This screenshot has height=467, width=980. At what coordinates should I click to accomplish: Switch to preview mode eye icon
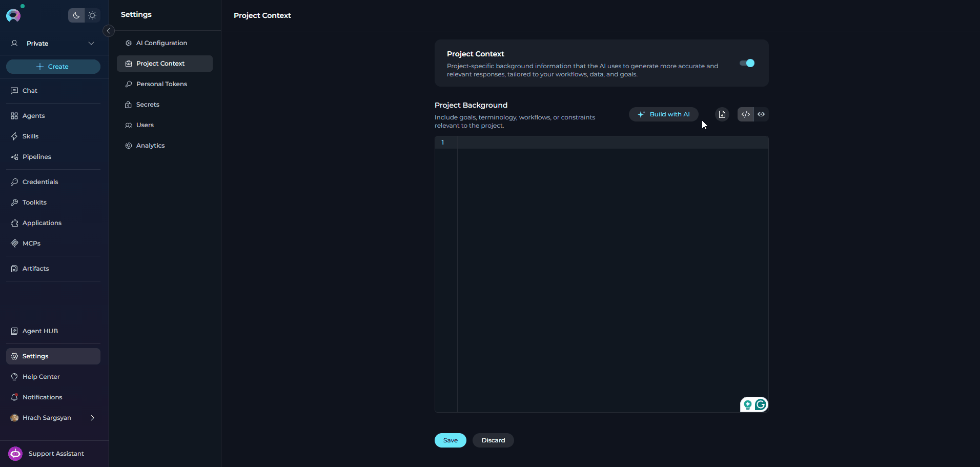coord(761,114)
